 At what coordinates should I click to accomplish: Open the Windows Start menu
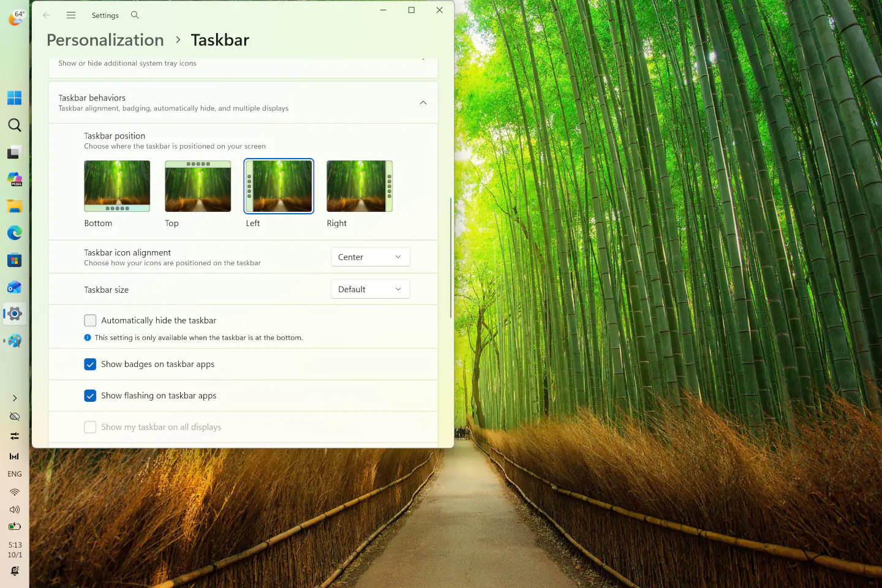click(14, 98)
